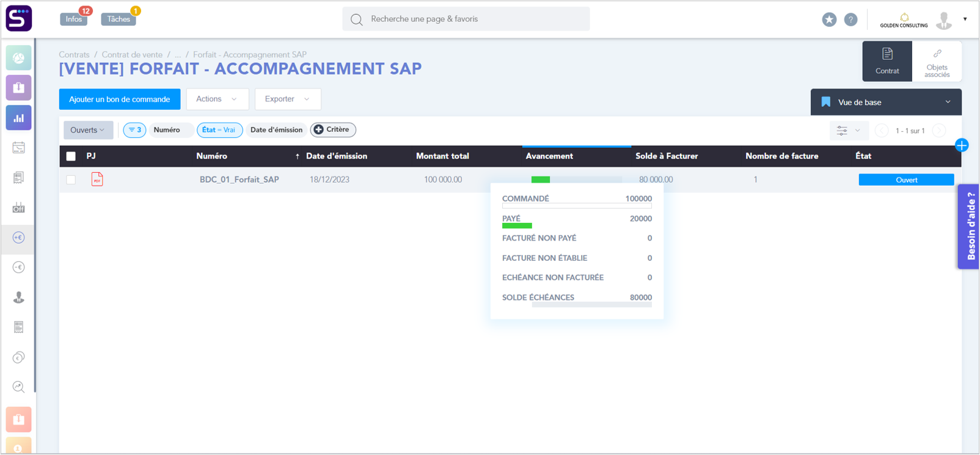980x455 pixels.
Task: Click the Ouvert status button in the row
Action: tap(906, 180)
